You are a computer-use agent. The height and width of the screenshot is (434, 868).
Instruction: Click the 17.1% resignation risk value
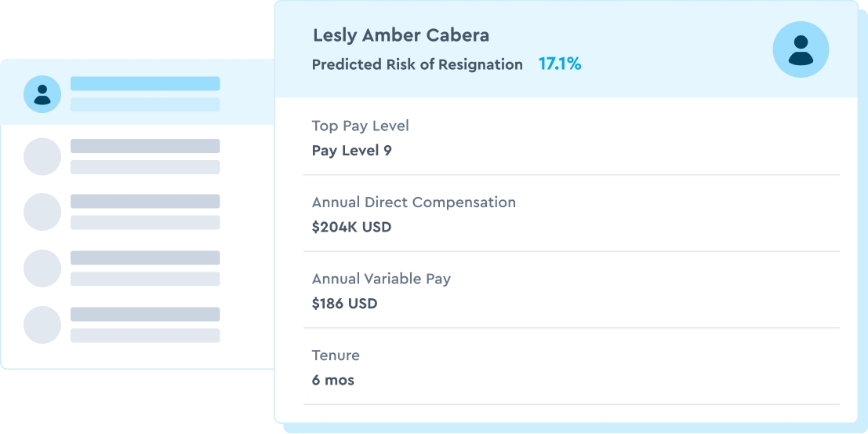click(x=560, y=64)
